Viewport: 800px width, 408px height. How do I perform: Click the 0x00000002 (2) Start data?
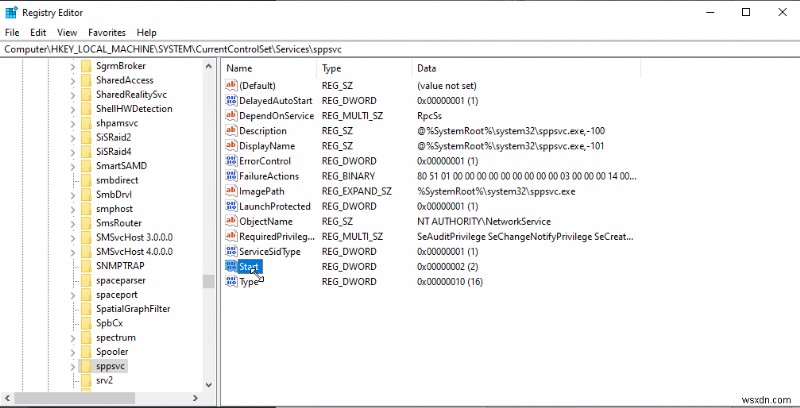pos(447,266)
